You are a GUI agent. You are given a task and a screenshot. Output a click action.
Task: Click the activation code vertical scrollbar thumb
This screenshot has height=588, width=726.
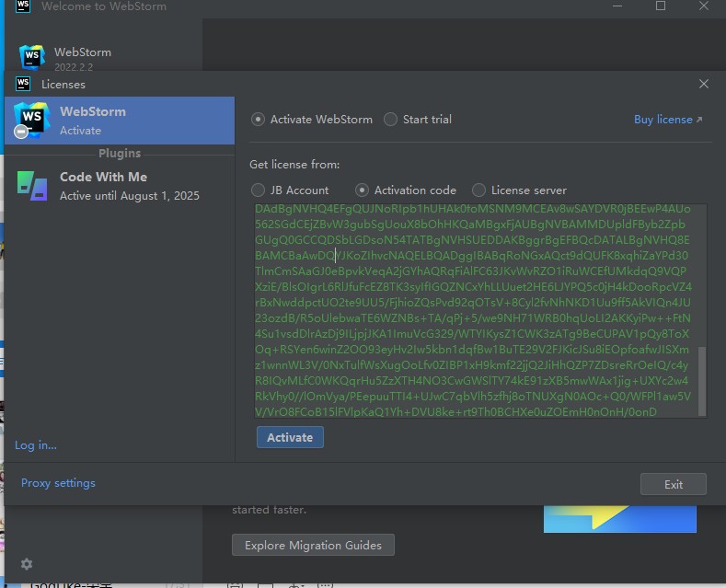pyautogui.click(x=702, y=381)
